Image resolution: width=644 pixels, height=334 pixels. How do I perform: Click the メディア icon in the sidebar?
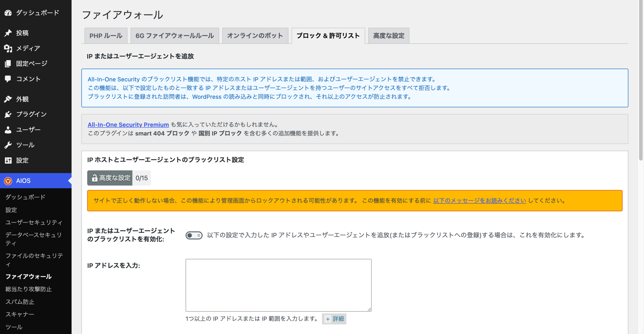(8, 48)
